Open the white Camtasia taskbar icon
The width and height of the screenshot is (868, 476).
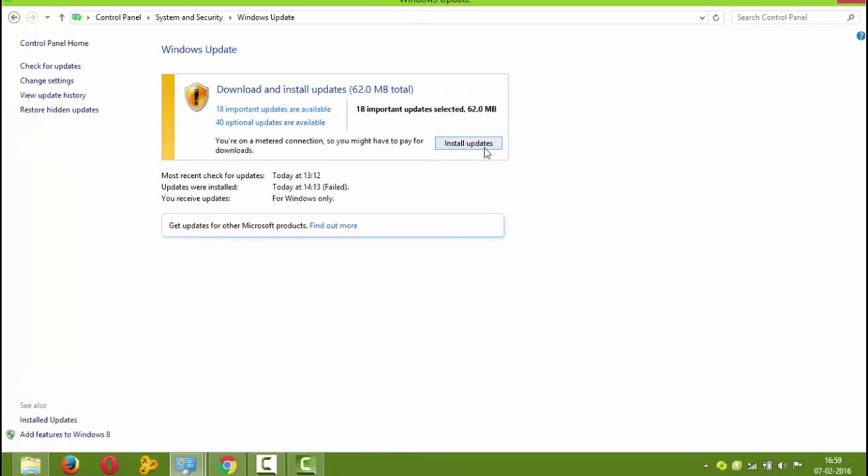pyautogui.click(x=266, y=465)
